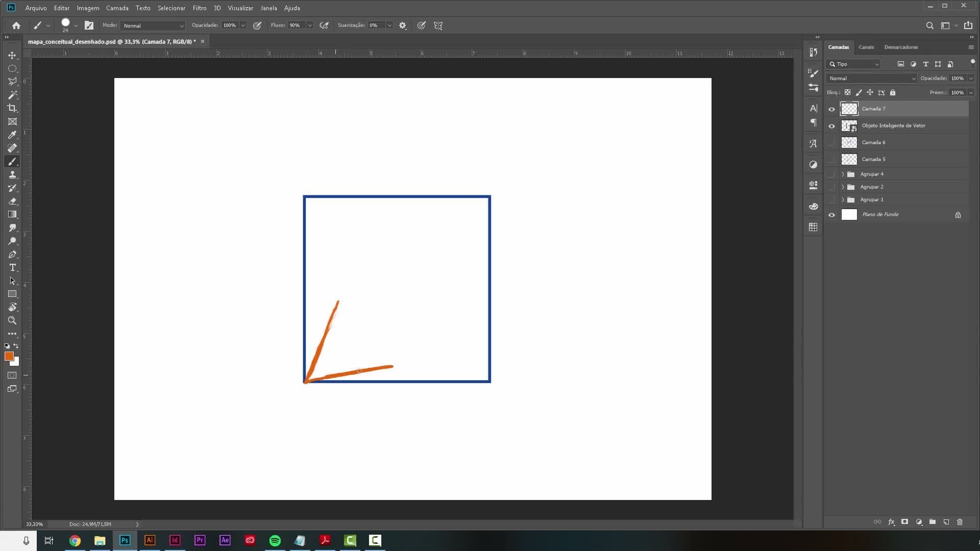The width and height of the screenshot is (980, 551).
Task: Select the Eraser tool
Action: [12, 201]
